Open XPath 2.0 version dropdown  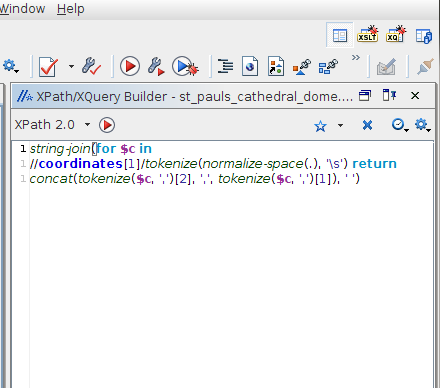pos(87,125)
